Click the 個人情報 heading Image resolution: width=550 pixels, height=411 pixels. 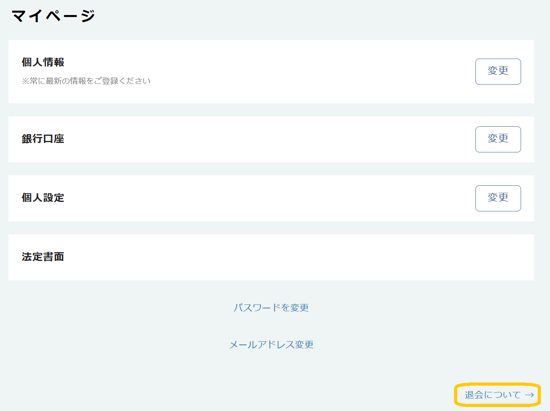click(x=43, y=62)
